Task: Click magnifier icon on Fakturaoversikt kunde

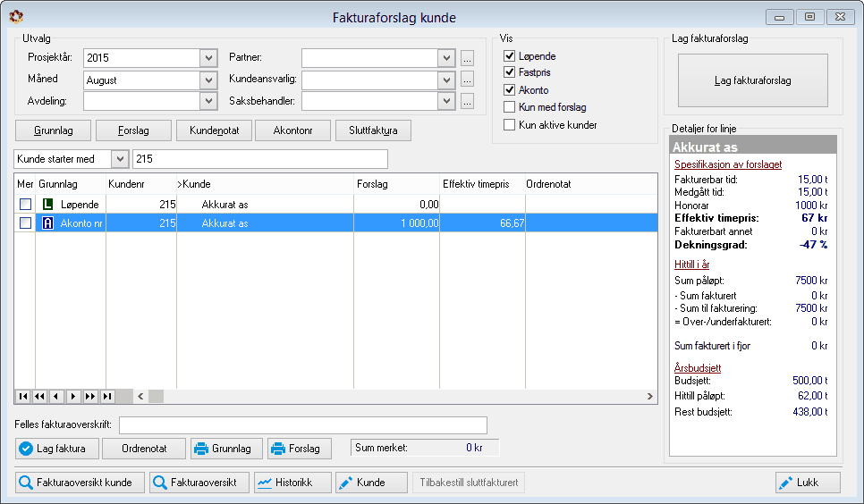Action: [25, 483]
